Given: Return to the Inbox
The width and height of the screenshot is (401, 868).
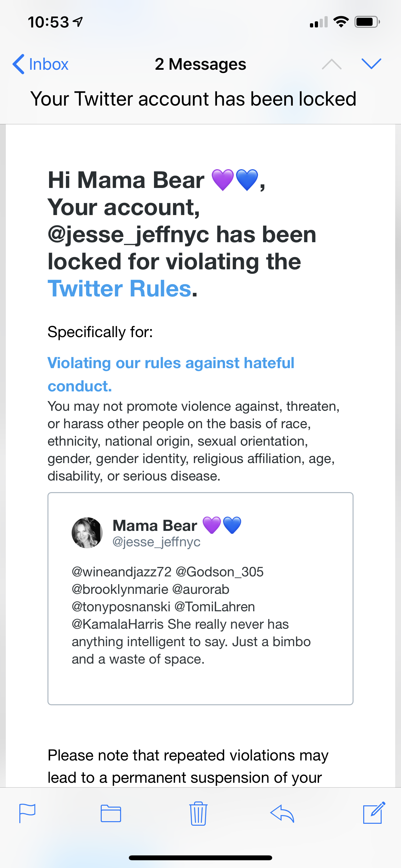Looking at the screenshot, I should 49,64.
